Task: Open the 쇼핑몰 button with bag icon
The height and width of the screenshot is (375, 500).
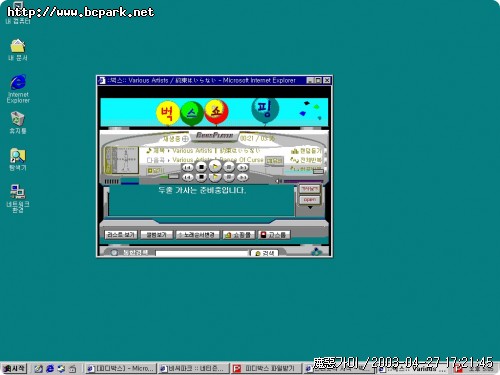Action: pos(239,235)
